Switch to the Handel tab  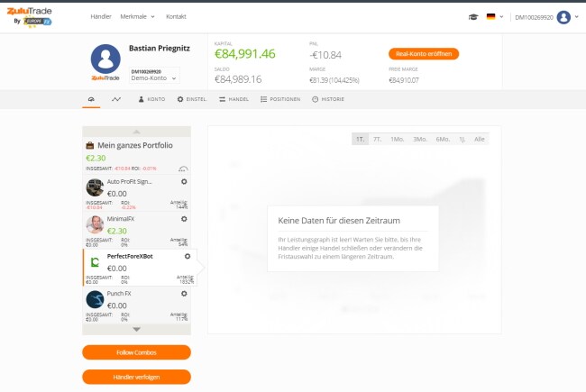pos(234,99)
